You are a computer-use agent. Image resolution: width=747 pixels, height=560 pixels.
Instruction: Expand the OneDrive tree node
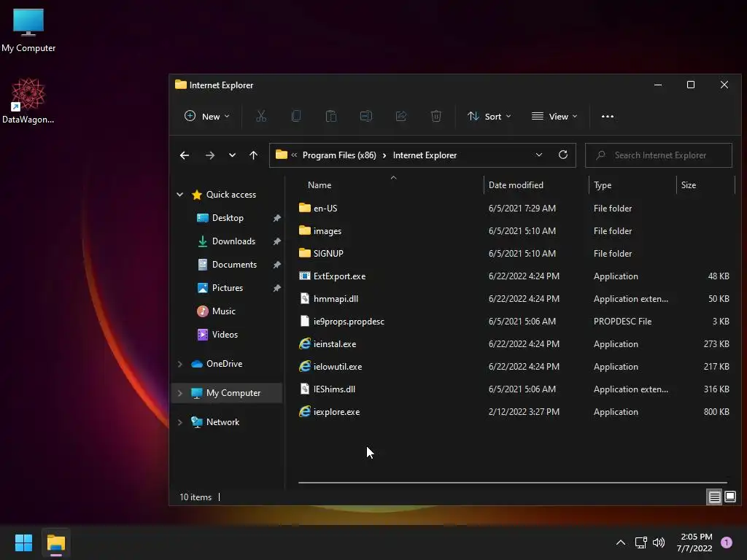pos(180,364)
